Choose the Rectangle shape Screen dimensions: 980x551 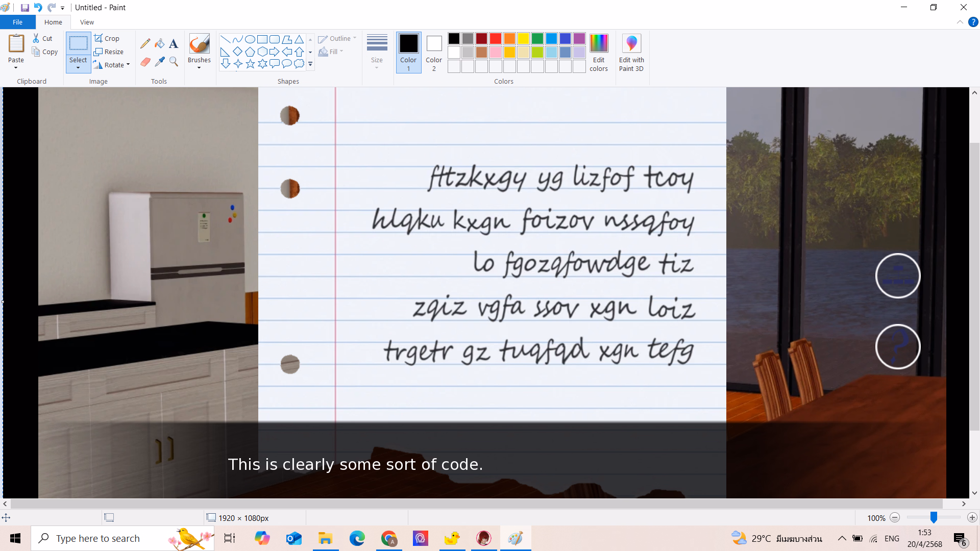(262, 39)
